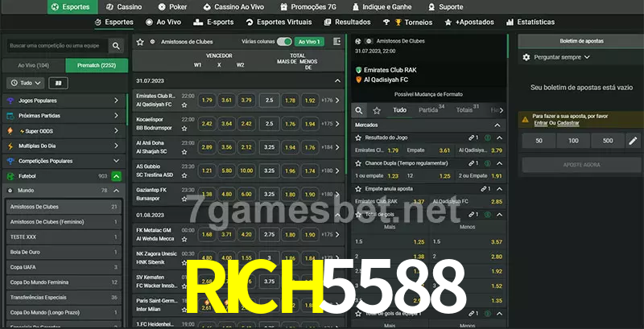644x329 pixels.
Task: Open bet slip settings gear icon
Action: pos(526,57)
